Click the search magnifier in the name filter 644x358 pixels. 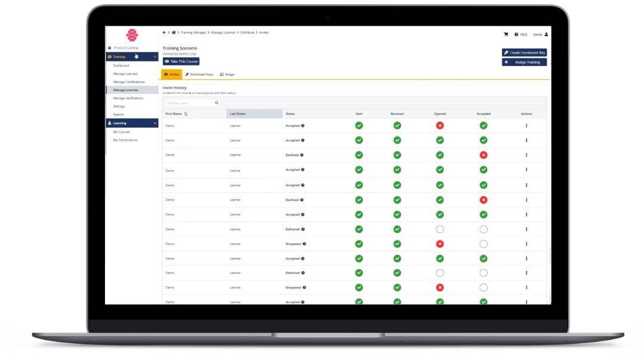click(216, 103)
